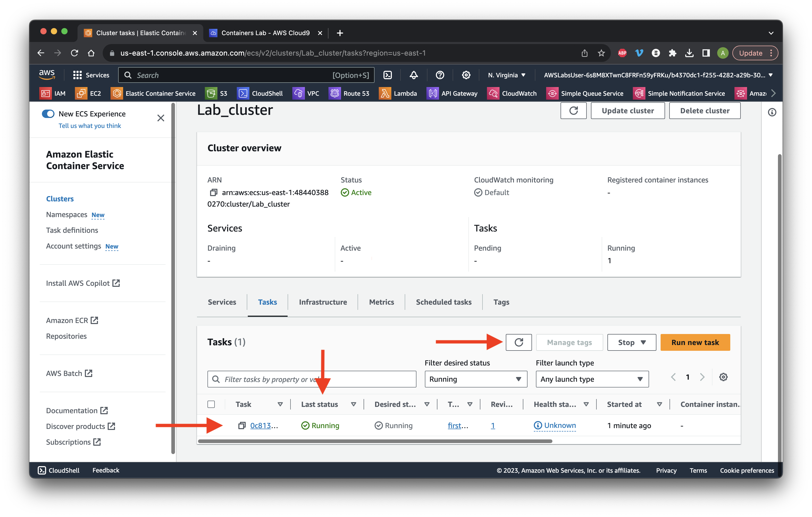
Task: Open the help question mark menu
Action: pos(440,75)
